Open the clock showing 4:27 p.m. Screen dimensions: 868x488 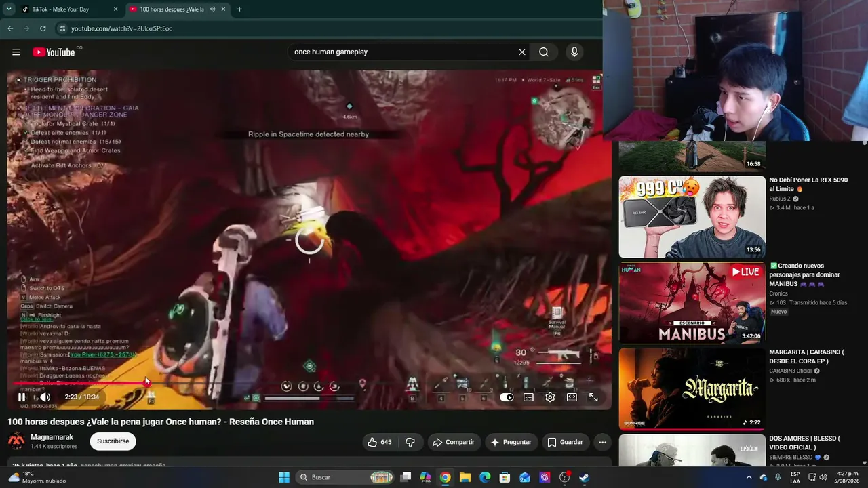tap(846, 477)
